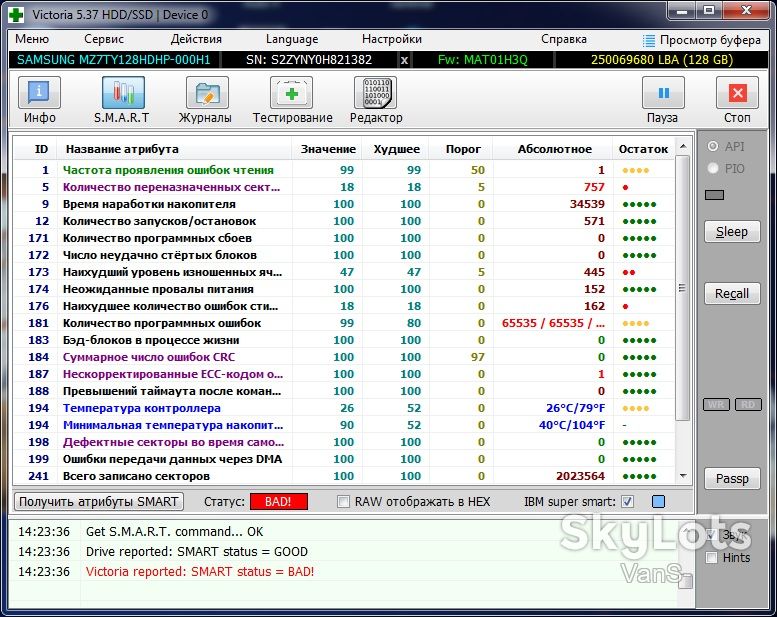This screenshot has width=777, height=617.
Task: Select the API radio option
Action: click(713, 146)
